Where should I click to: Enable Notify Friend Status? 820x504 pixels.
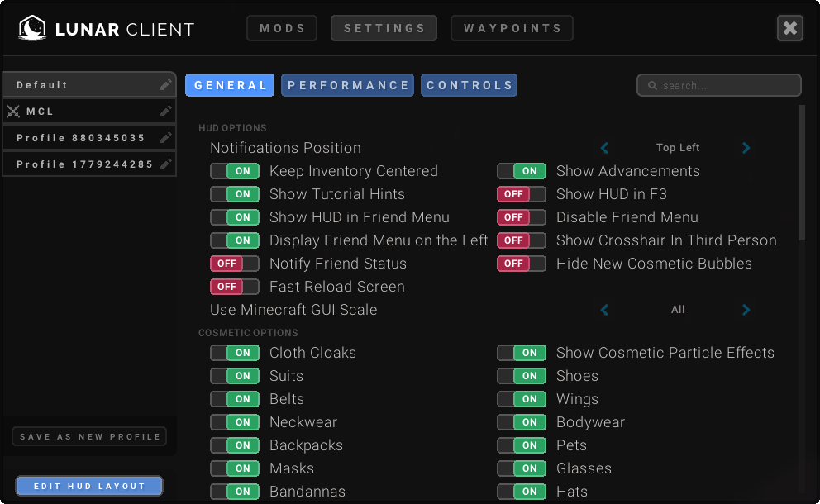pyautogui.click(x=235, y=264)
